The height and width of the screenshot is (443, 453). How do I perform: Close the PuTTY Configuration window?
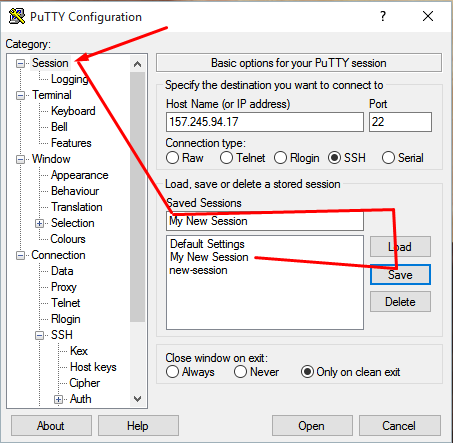pos(428,16)
